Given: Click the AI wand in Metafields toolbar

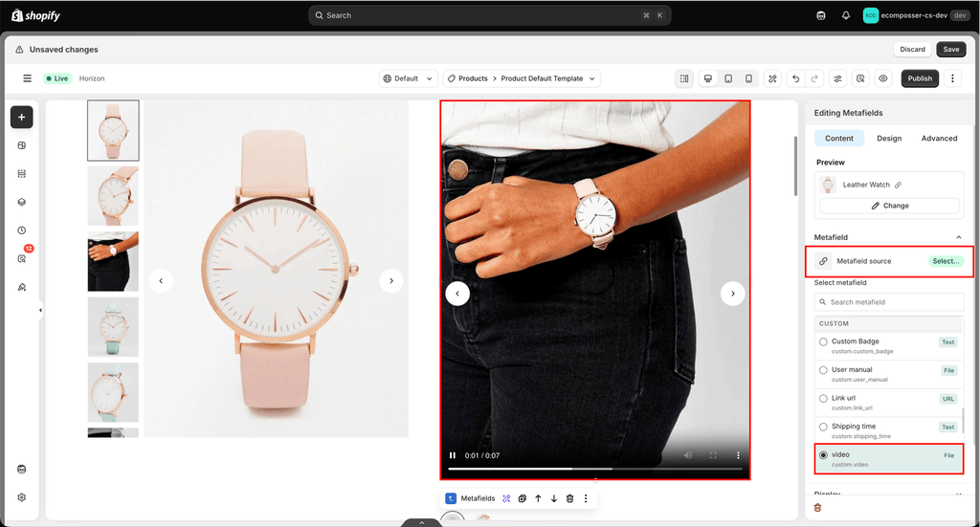Looking at the screenshot, I should click(506, 498).
